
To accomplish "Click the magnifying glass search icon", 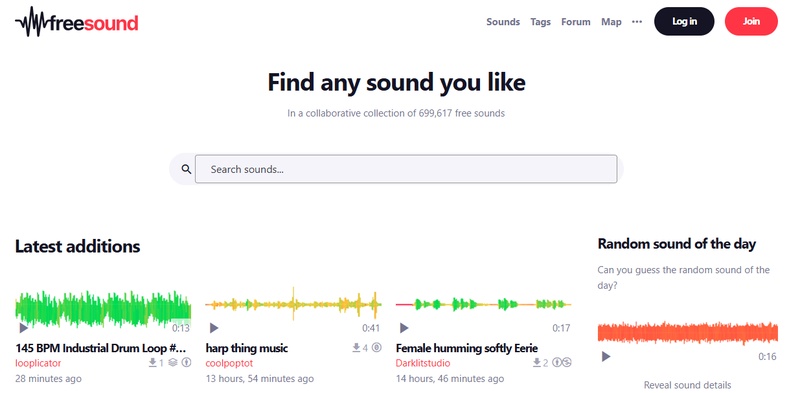I will 186,169.
